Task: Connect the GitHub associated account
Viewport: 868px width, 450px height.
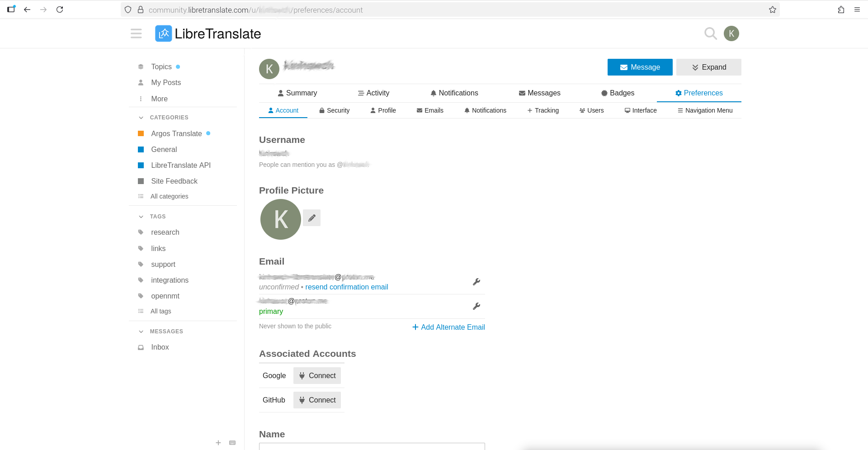Action: (317, 400)
